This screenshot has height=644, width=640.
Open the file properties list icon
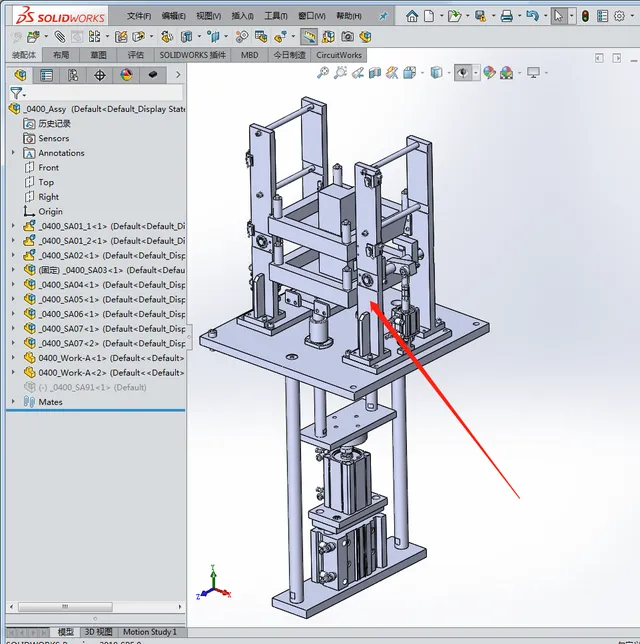(603, 16)
